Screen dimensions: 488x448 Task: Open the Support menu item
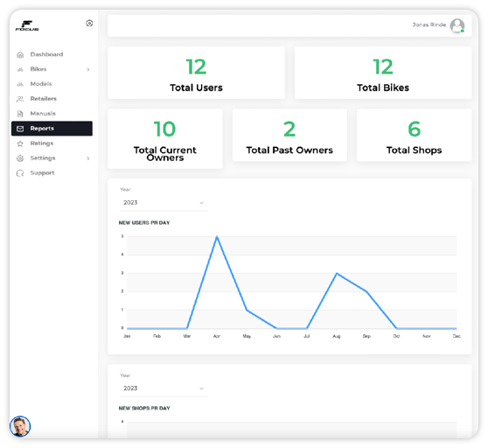[52, 172]
